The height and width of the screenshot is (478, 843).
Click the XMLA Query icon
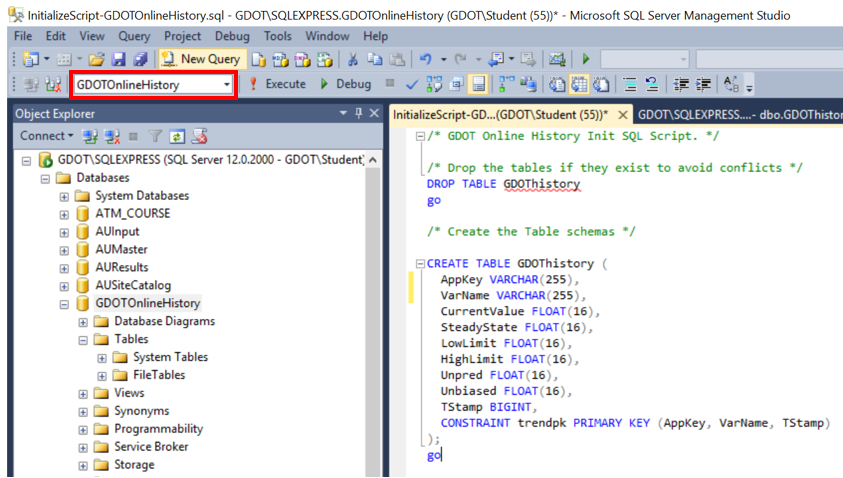coord(324,59)
